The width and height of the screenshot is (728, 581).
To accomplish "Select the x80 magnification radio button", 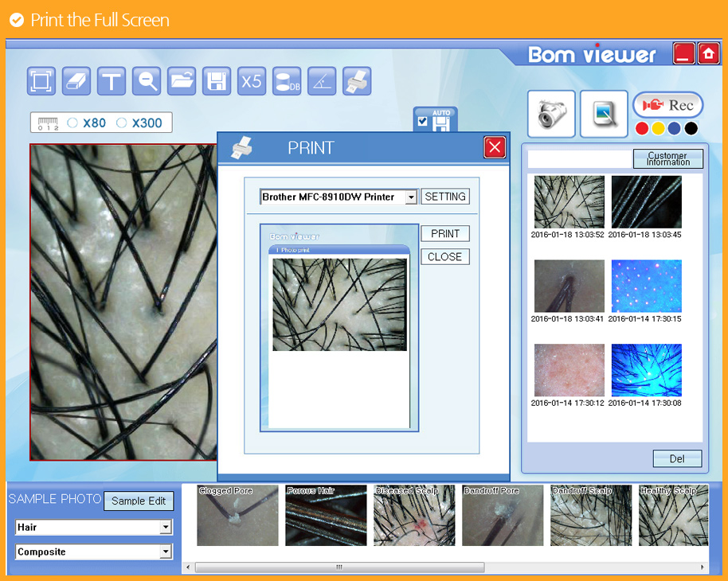I will click(72, 123).
